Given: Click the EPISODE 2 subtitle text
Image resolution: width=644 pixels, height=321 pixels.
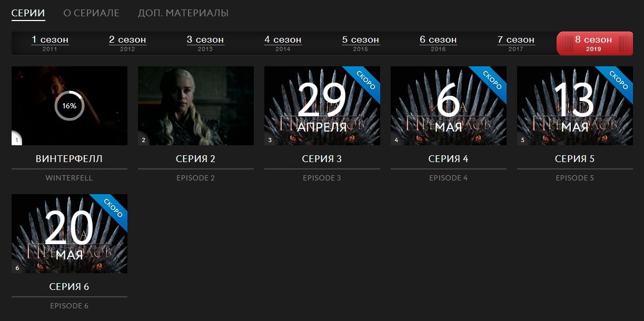Looking at the screenshot, I should tap(196, 178).
